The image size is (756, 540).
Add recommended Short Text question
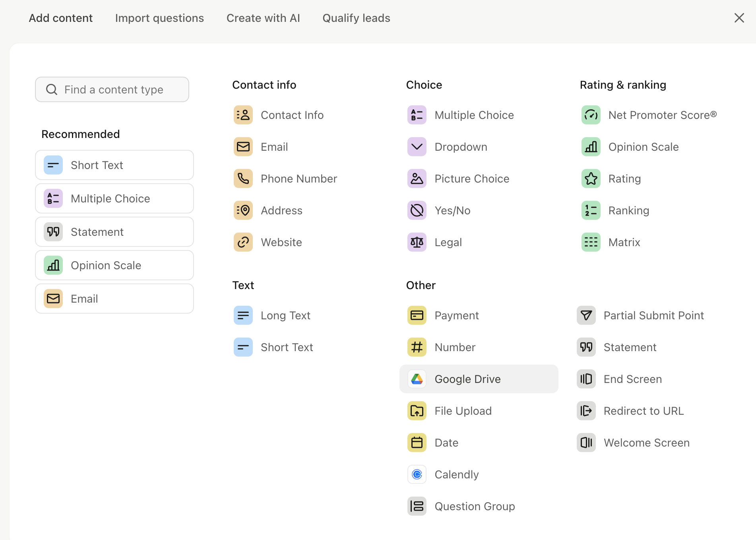(114, 165)
